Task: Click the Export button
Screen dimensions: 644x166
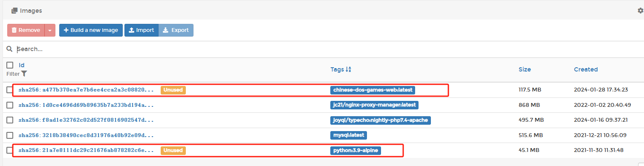Action: [x=176, y=30]
